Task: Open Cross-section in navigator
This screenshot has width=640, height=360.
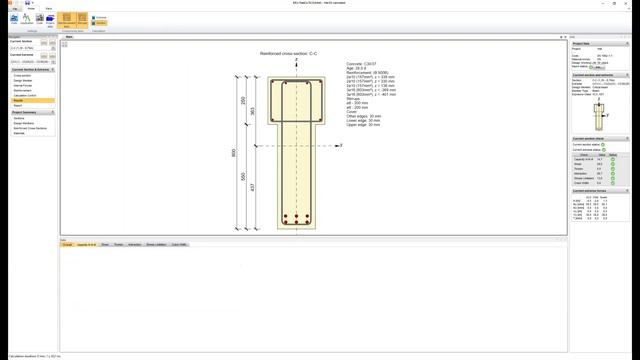Action: pos(22,76)
